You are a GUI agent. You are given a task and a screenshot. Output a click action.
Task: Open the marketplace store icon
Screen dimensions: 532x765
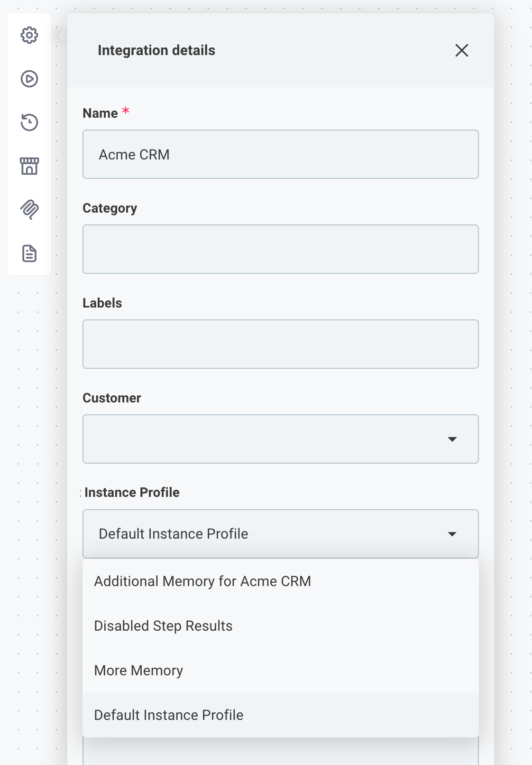tap(29, 166)
